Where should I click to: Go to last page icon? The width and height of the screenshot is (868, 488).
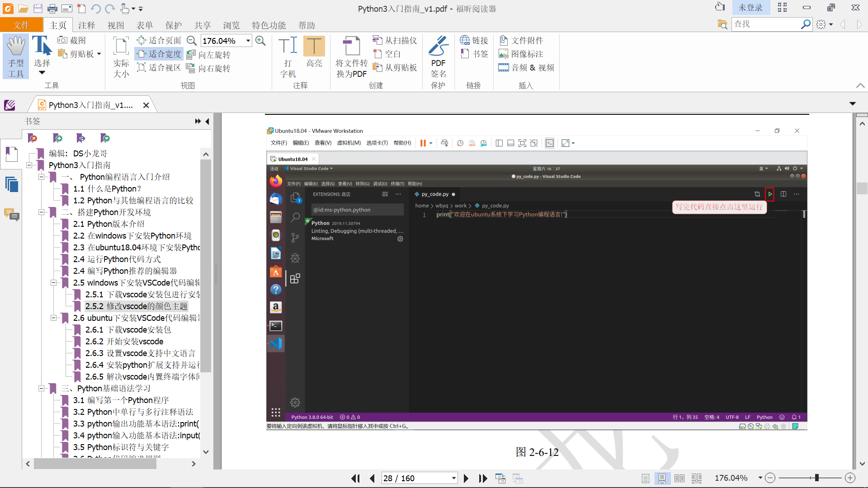pos(483,478)
